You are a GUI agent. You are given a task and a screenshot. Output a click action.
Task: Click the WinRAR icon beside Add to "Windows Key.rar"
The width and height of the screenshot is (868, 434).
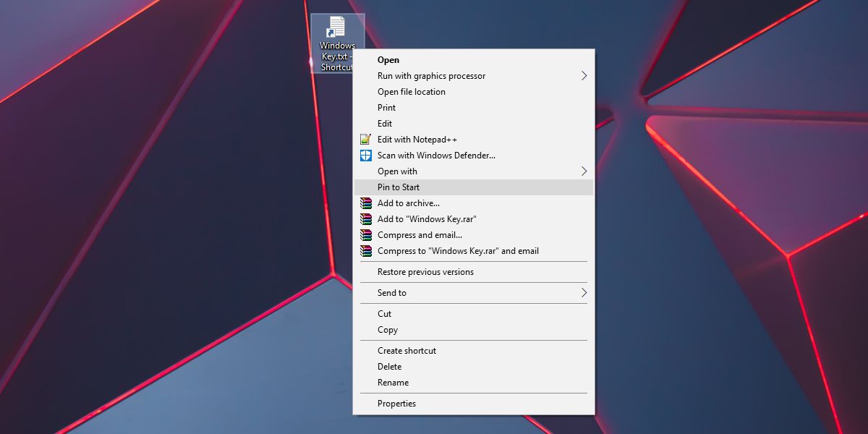[365, 218]
